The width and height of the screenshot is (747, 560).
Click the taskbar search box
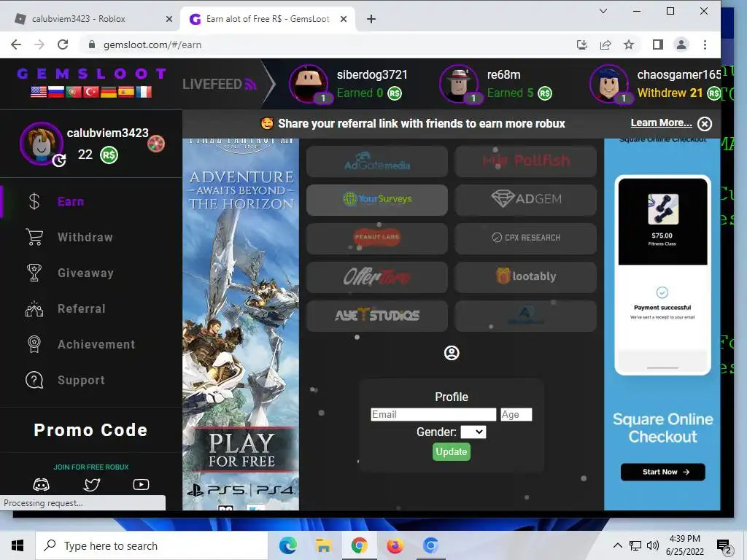152,545
